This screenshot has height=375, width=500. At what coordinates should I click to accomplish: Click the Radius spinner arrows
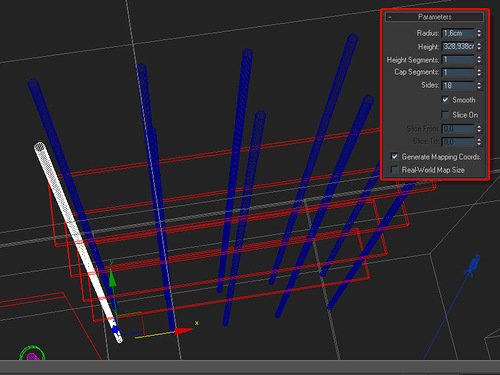click(x=479, y=33)
